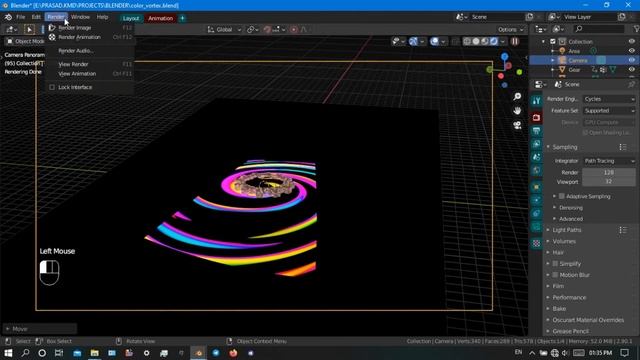Image resolution: width=640 pixels, height=360 pixels.
Task: Click the outliner filter funnel icon
Action: tap(636, 29)
